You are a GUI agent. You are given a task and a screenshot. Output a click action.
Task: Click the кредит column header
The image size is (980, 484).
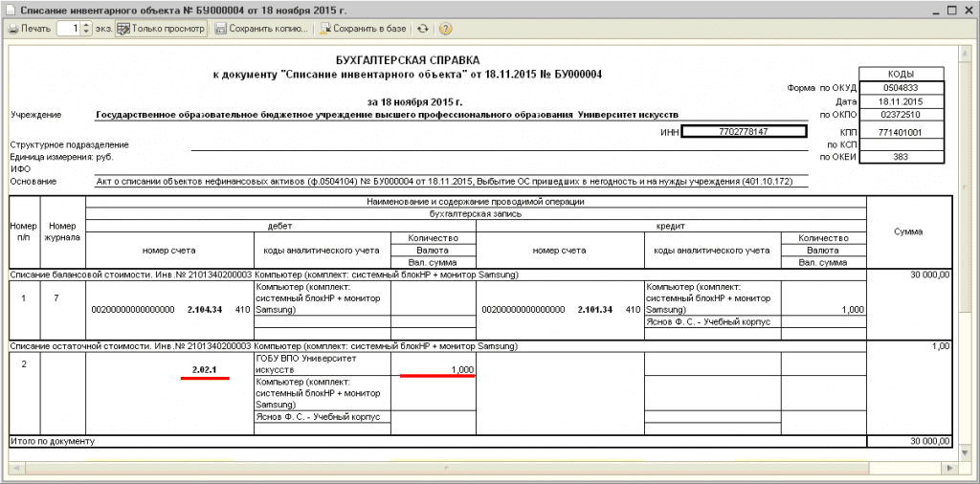671,225
